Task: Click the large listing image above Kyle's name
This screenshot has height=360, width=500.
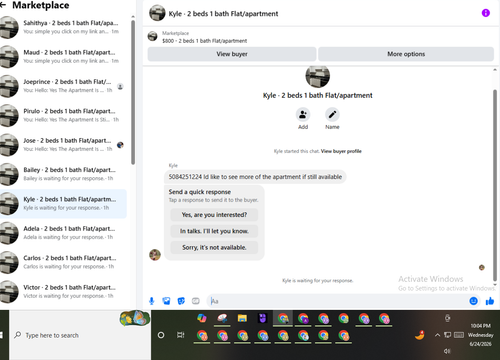Action: point(317,76)
